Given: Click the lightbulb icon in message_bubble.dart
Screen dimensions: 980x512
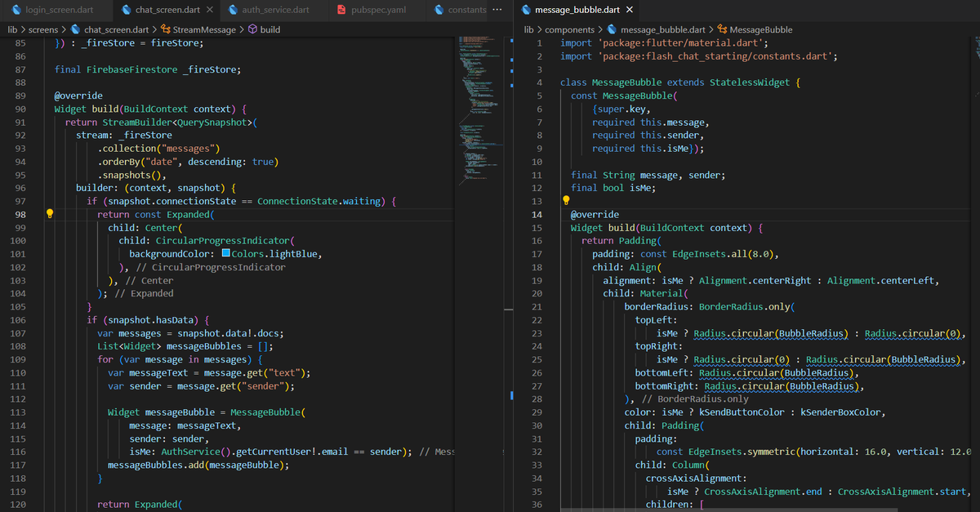Looking at the screenshot, I should click(565, 200).
